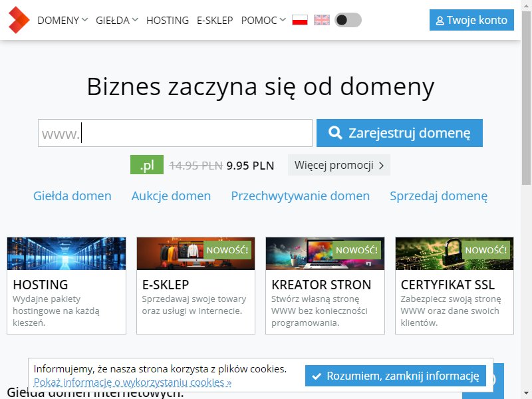Click the page vertical scrollbar thumb
Image resolution: width=532 pixels, height=399 pixels.
526,98
